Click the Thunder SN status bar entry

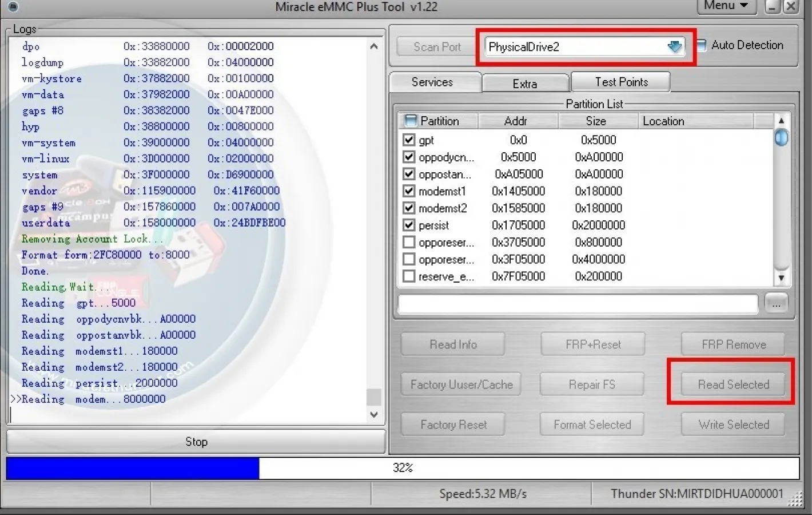coord(696,494)
